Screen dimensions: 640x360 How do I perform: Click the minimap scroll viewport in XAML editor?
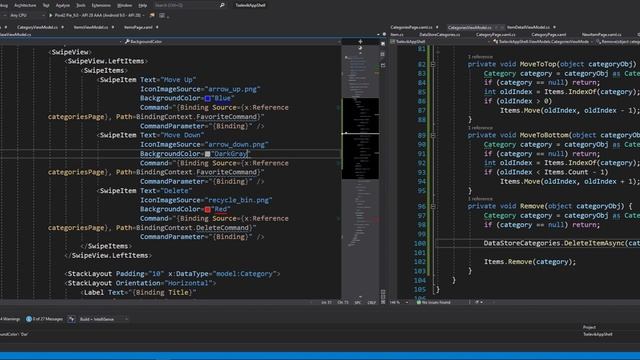coord(360,138)
